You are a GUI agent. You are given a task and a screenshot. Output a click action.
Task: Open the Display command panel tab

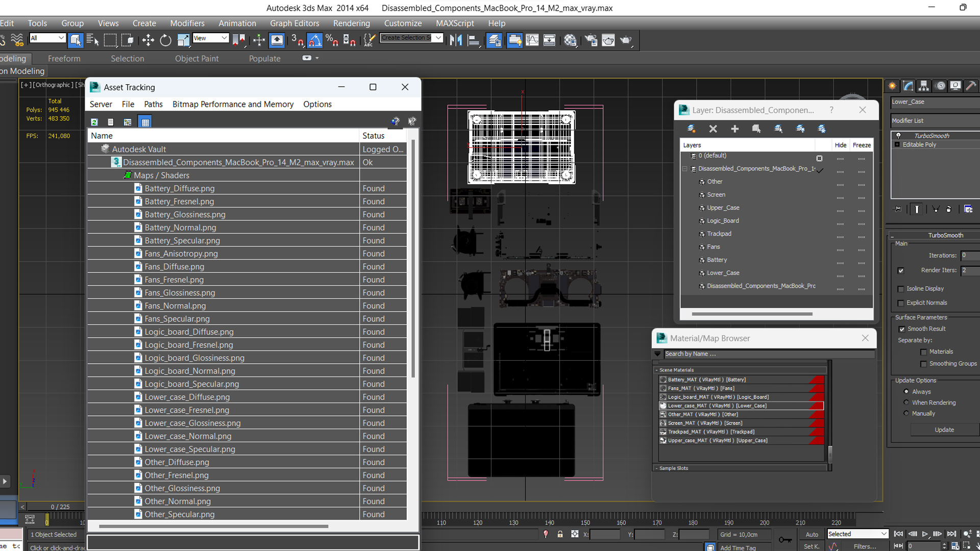(955, 86)
